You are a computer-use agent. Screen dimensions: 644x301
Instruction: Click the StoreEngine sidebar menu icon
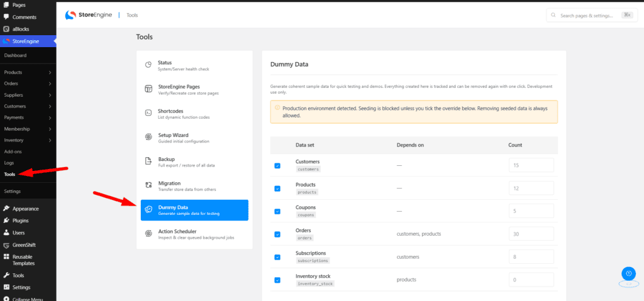[6, 41]
